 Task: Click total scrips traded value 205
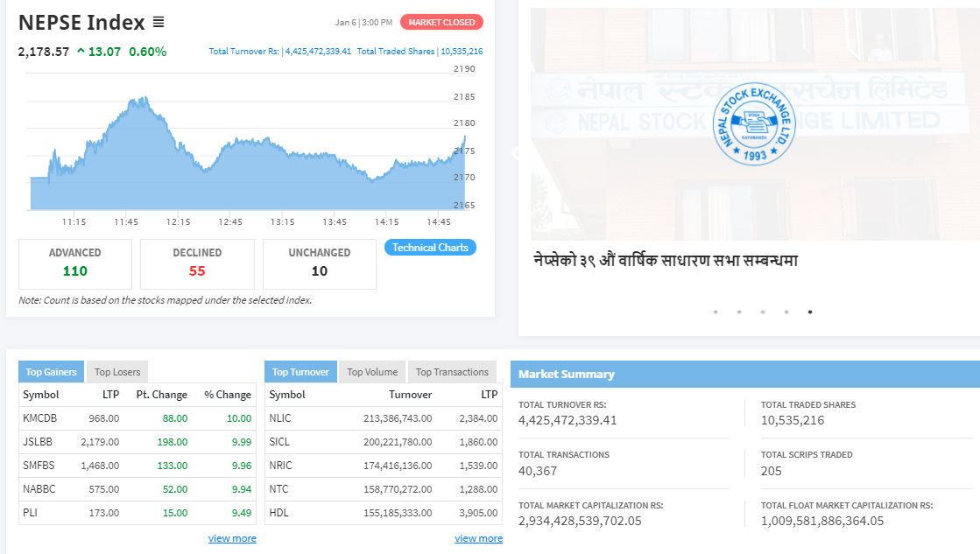coord(772,471)
